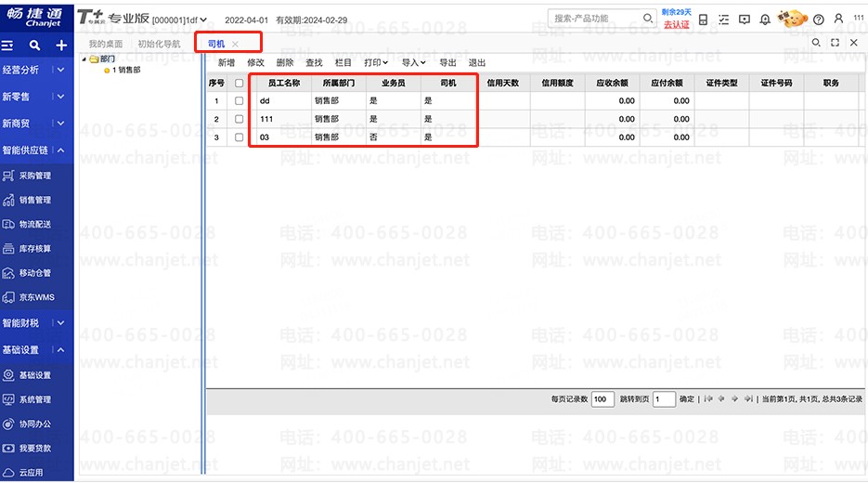Image resolution: width=868 pixels, height=483 pixels.
Task: Collapse the 部门 tree node
Action: click(84, 59)
